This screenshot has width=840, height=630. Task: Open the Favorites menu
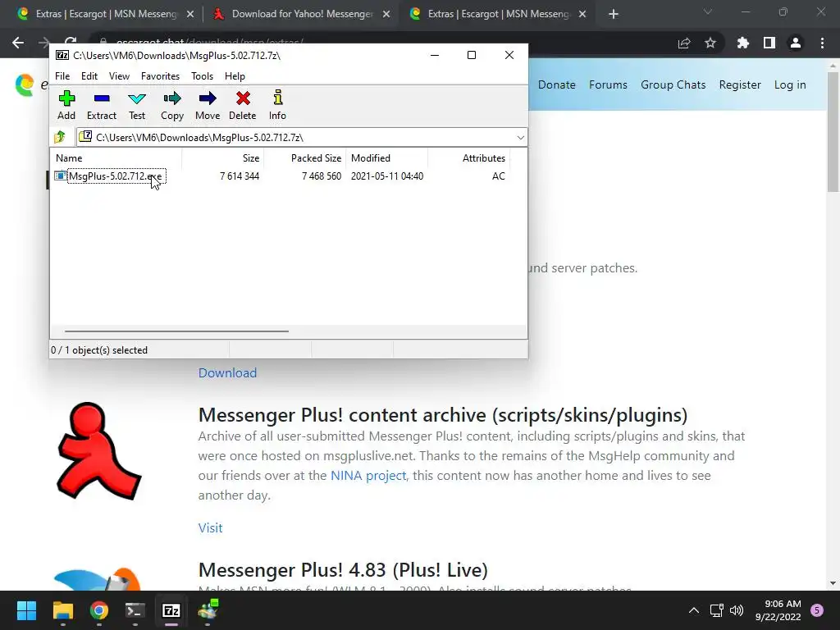(160, 76)
